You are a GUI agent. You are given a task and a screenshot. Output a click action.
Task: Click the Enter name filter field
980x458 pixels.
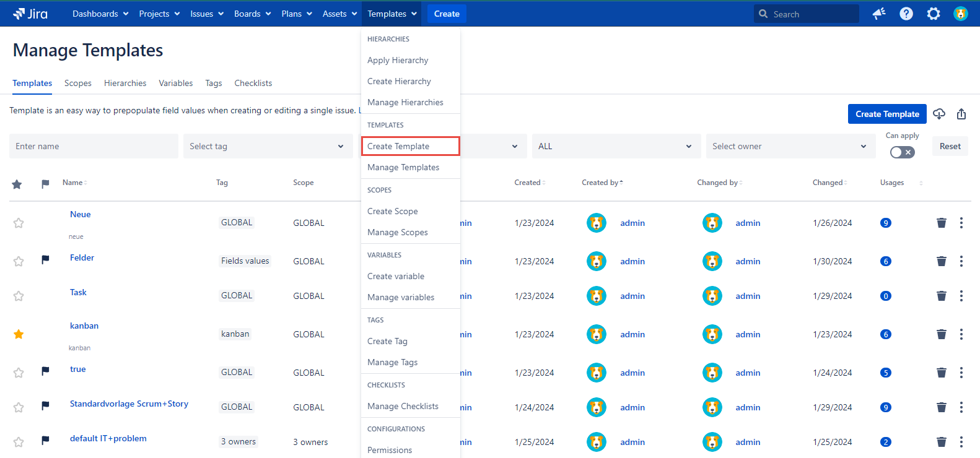(94, 146)
